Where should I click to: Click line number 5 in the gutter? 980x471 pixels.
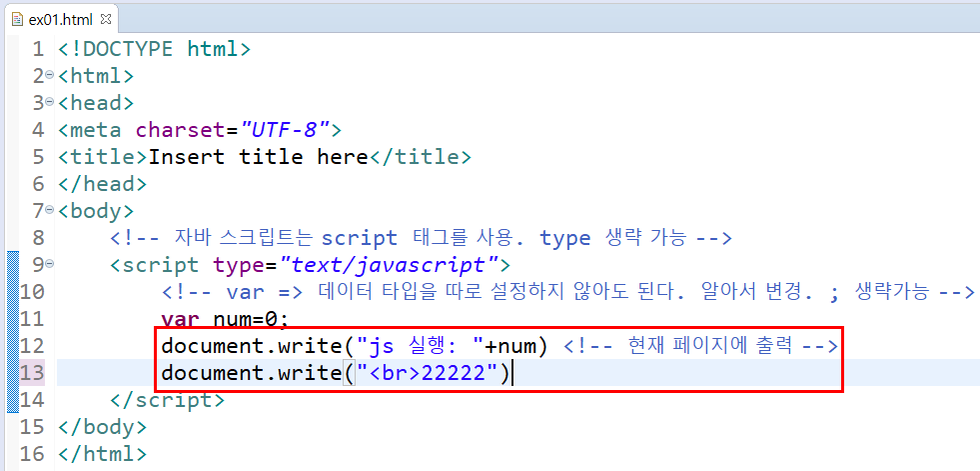pos(38,156)
